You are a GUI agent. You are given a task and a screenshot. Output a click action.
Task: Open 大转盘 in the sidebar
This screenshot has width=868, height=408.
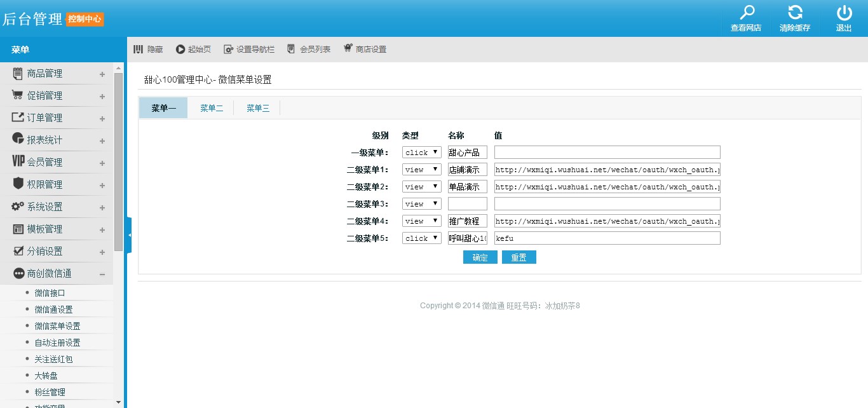[x=46, y=376]
